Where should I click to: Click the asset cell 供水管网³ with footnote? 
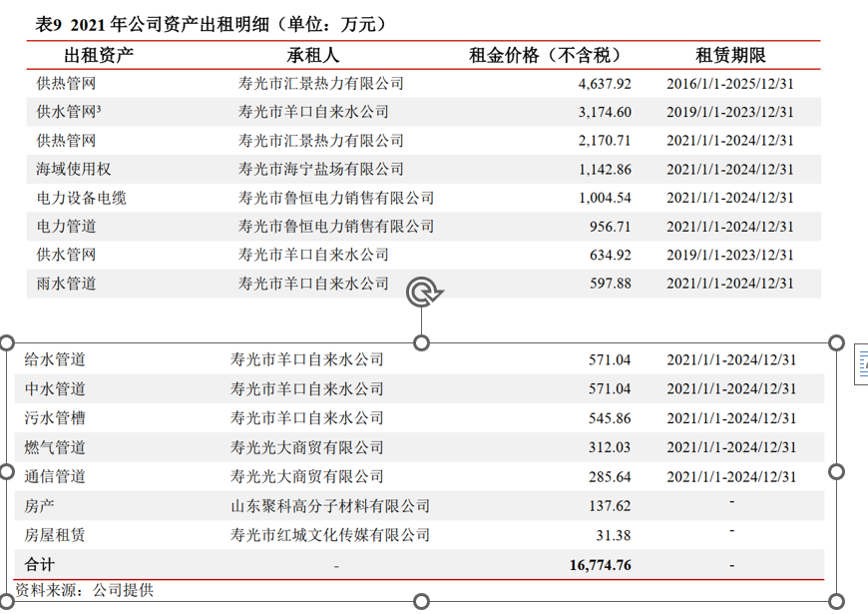click(x=69, y=112)
